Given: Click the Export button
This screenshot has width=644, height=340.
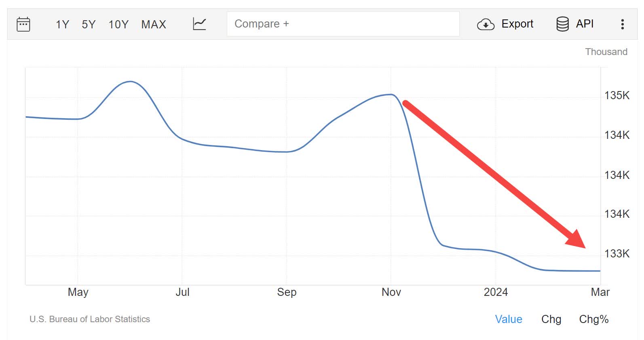Looking at the screenshot, I should [x=505, y=24].
